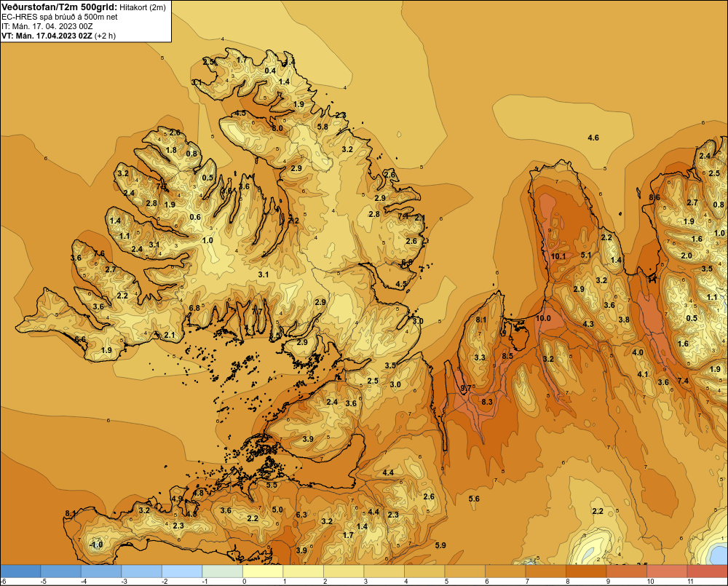
Task: Click the 'Hitakort (2m)' label in header
Action: click(143, 7)
